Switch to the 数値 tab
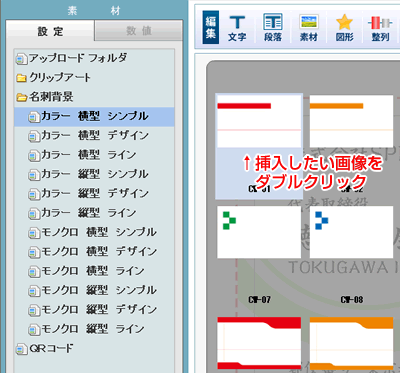This screenshot has height=373, width=400. pos(139,31)
